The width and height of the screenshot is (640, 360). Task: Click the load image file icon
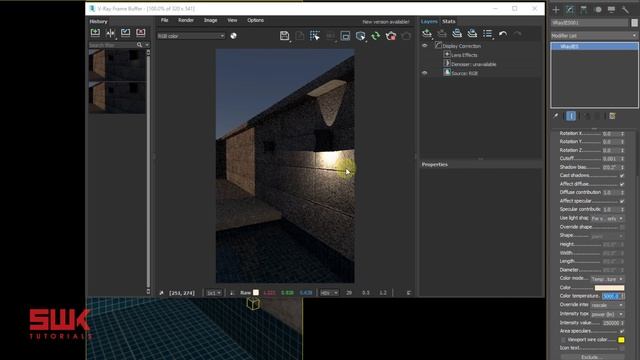pyautogui.click(x=300, y=36)
